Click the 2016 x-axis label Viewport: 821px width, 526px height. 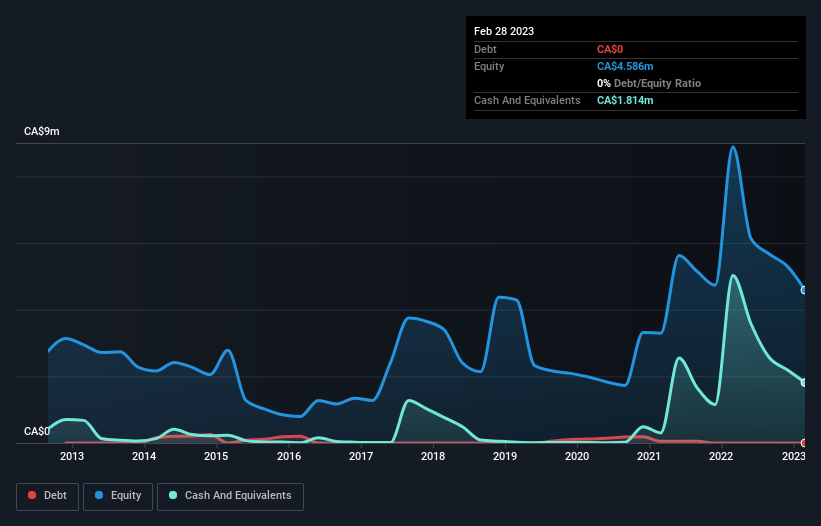(x=289, y=456)
